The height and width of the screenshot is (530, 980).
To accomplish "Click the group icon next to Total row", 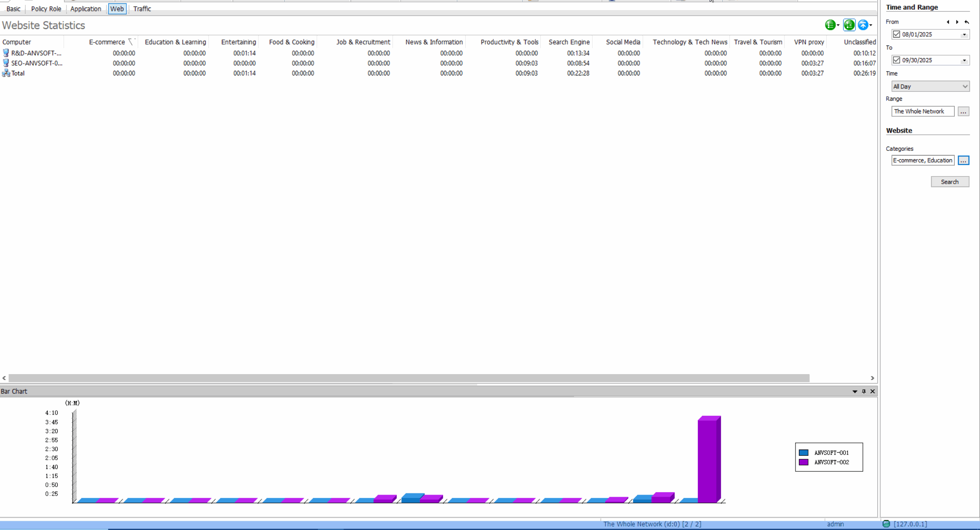I will point(6,73).
